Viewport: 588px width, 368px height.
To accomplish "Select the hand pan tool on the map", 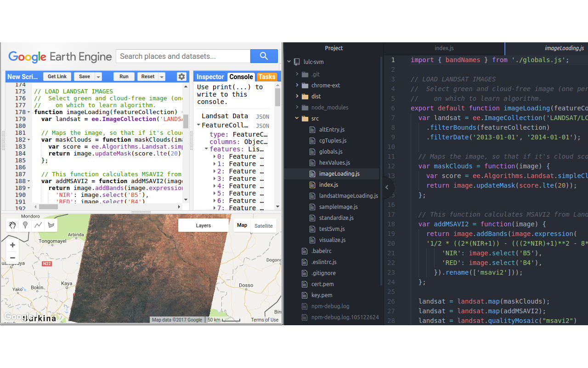I will tap(12, 225).
